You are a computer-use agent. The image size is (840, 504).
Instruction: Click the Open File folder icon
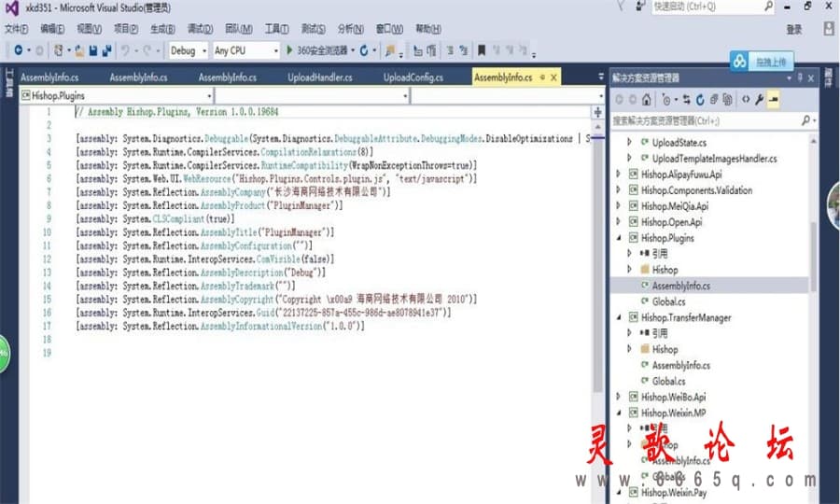(79, 51)
